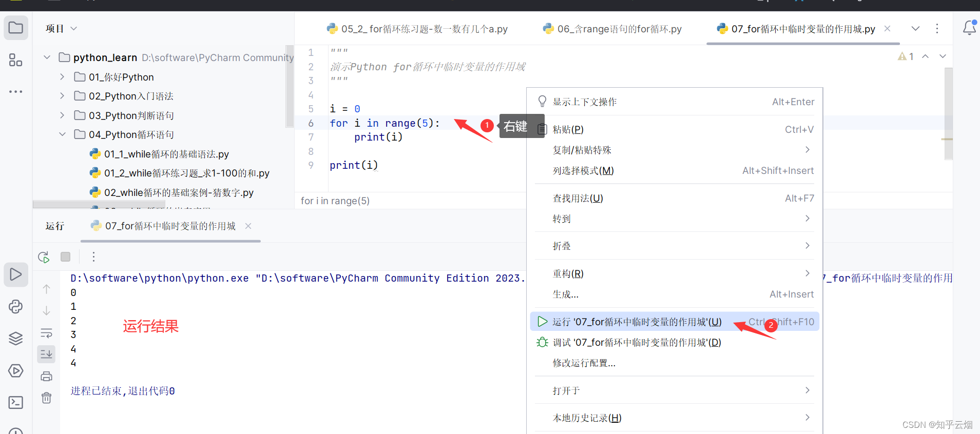Show the hidden editor tabs list
980x434 pixels.
(915, 29)
